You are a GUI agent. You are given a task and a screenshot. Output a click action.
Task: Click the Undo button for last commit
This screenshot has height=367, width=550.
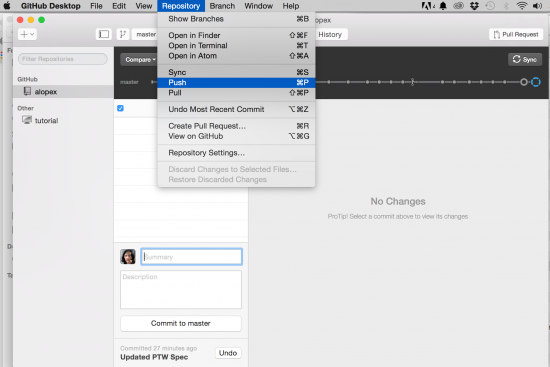point(228,353)
